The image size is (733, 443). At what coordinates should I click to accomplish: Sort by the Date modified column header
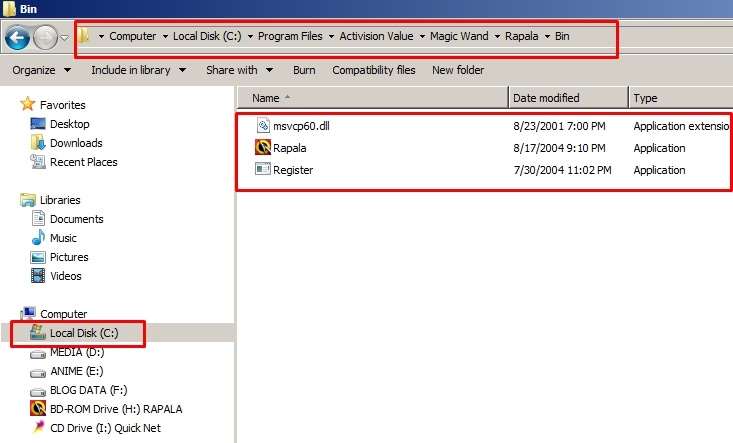(568, 98)
